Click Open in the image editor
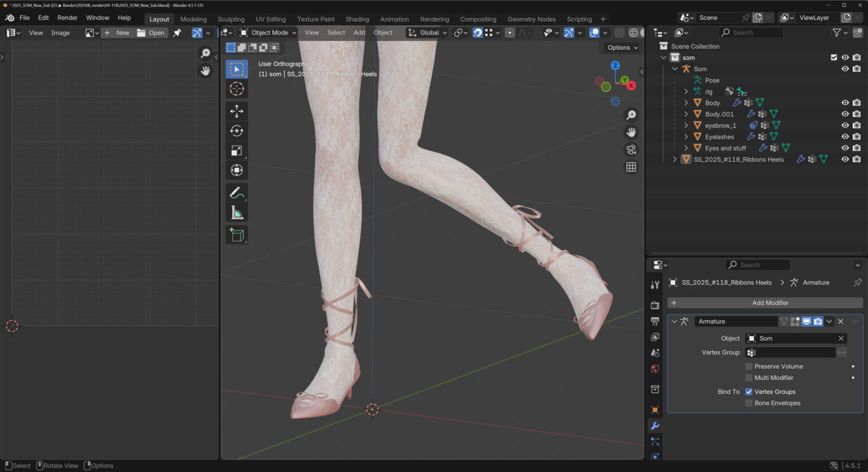The width and height of the screenshot is (868, 472). pos(151,33)
